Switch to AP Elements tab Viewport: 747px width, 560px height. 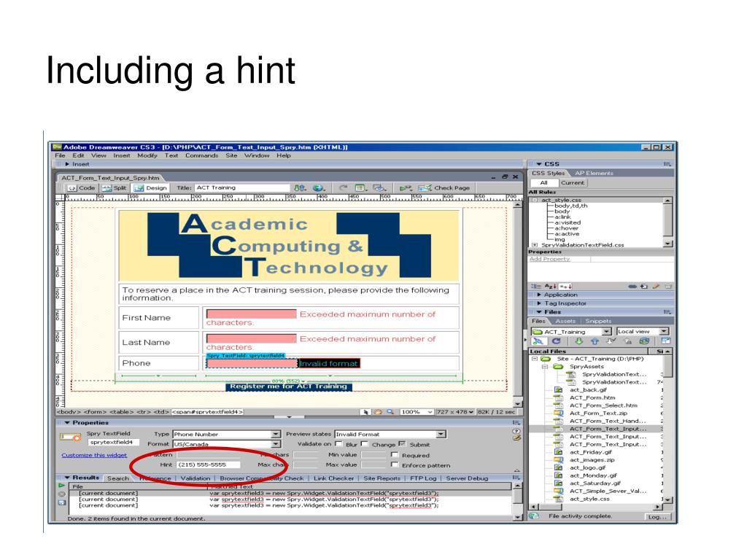coord(594,174)
